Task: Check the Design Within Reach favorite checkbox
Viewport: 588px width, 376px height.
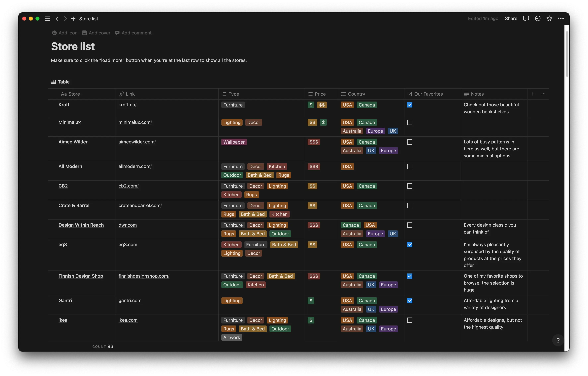Action: (410, 225)
